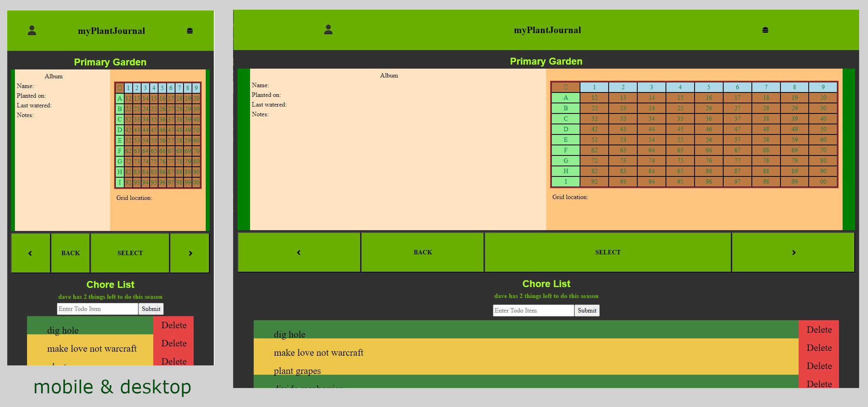Click row header A in desktop garden grid
This screenshot has height=407, width=868.
[565, 98]
